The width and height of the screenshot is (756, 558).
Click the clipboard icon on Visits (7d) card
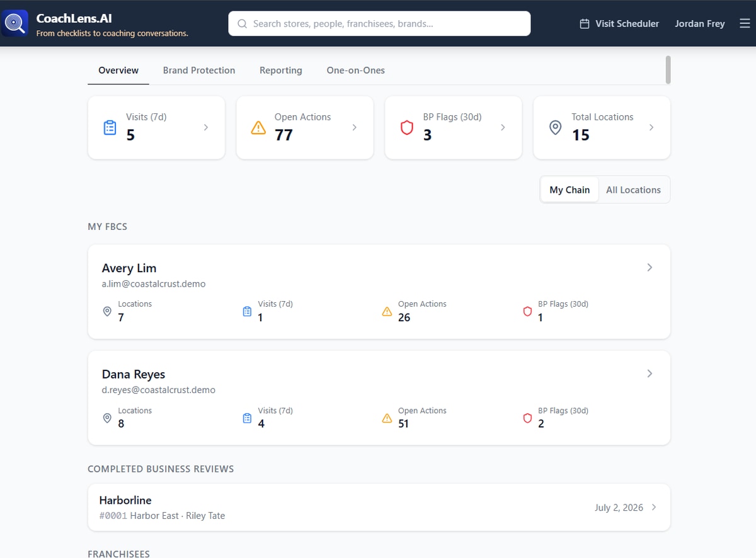tap(110, 128)
